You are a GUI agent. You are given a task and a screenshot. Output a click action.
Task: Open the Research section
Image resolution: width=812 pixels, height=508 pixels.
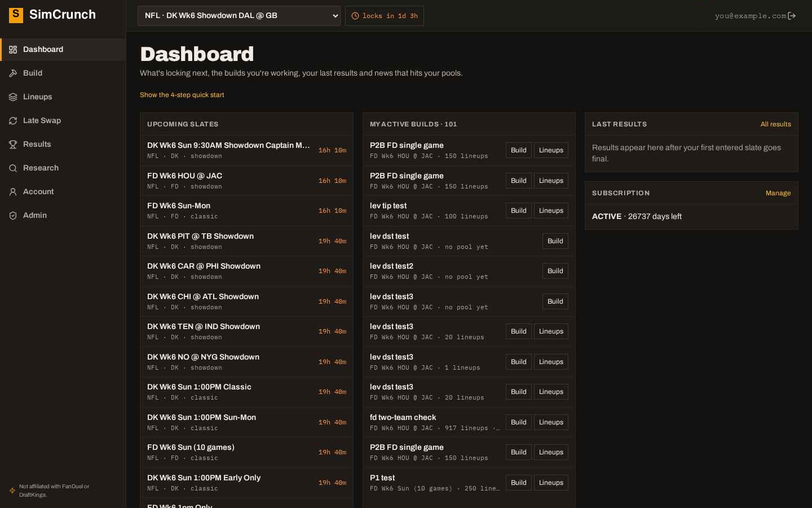(x=63, y=168)
